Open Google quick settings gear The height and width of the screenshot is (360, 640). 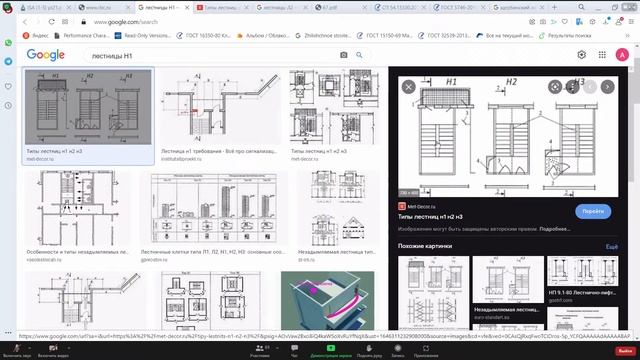(x=582, y=55)
